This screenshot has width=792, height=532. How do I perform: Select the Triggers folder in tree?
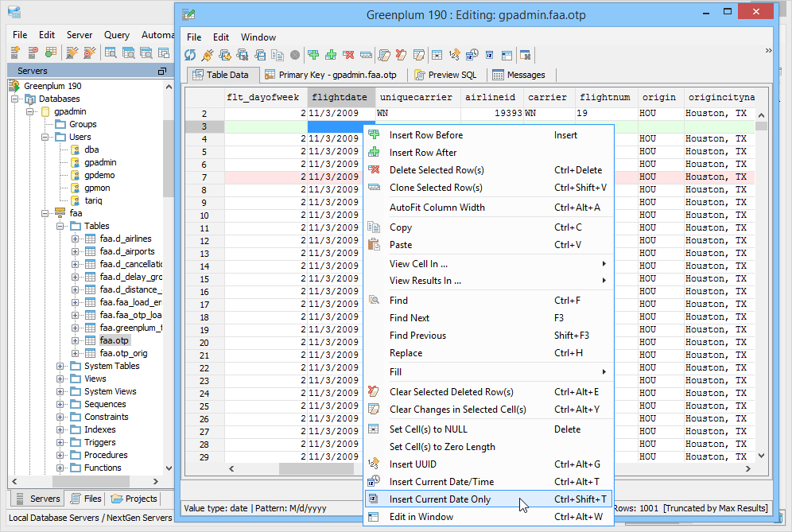pyautogui.click(x=99, y=443)
